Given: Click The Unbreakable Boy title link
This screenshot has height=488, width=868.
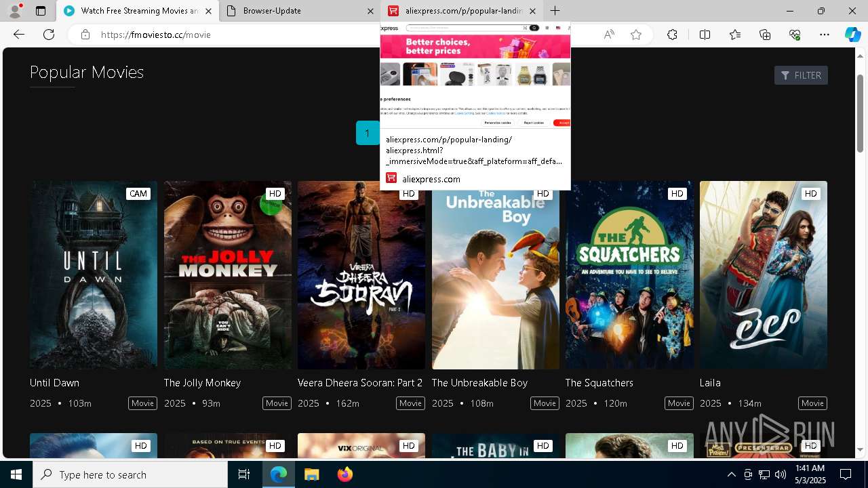Looking at the screenshot, I should click(x=479, y=383).
